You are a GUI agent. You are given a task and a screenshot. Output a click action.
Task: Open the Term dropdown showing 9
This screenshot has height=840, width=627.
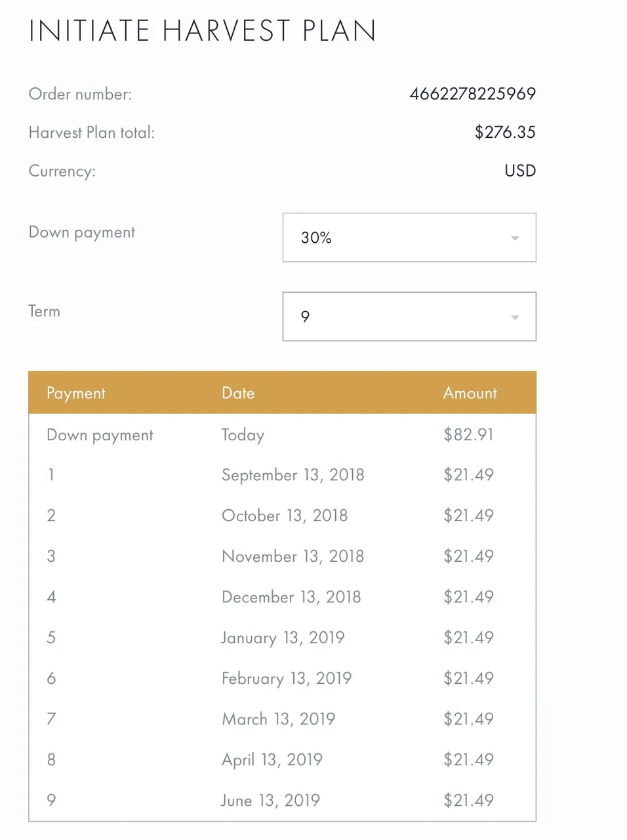[x=409, y=317]
